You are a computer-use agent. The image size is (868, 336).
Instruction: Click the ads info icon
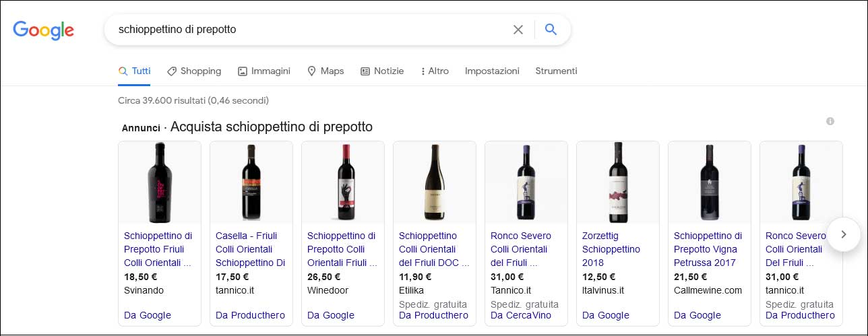coord(830,121)
